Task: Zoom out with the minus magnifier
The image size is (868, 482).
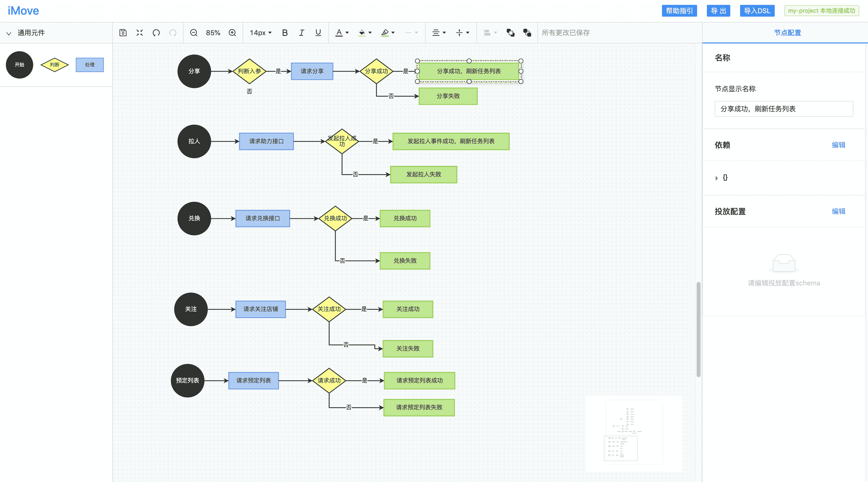Action: point(194,33)
